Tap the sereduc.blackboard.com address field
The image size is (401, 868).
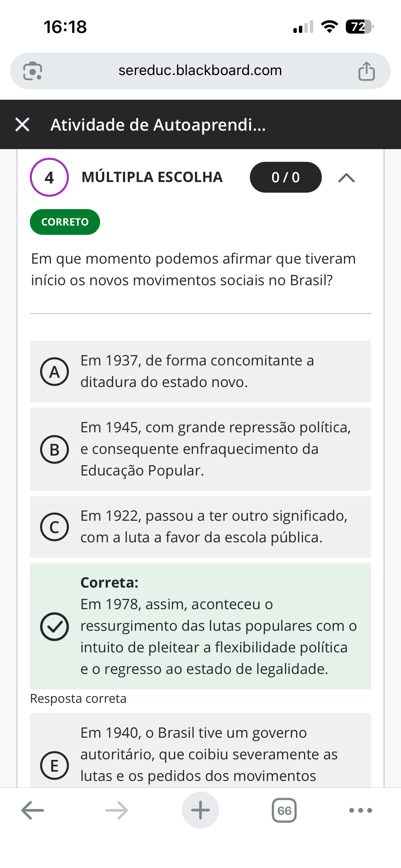(200, 71)
